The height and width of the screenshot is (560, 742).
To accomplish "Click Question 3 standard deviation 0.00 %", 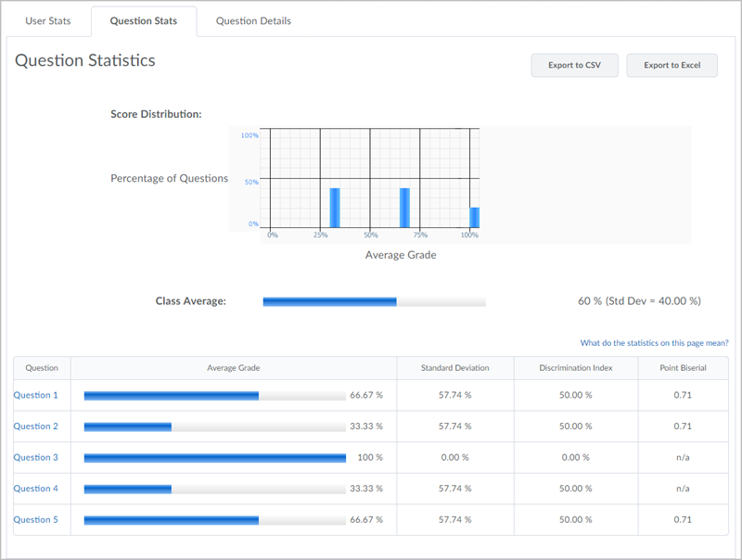I will (454, 457).
